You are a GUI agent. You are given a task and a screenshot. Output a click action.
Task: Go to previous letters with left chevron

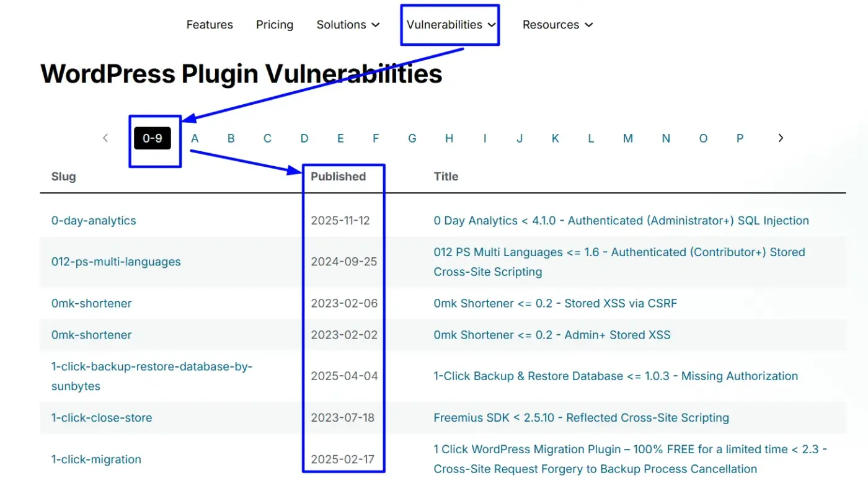(105, 138)
